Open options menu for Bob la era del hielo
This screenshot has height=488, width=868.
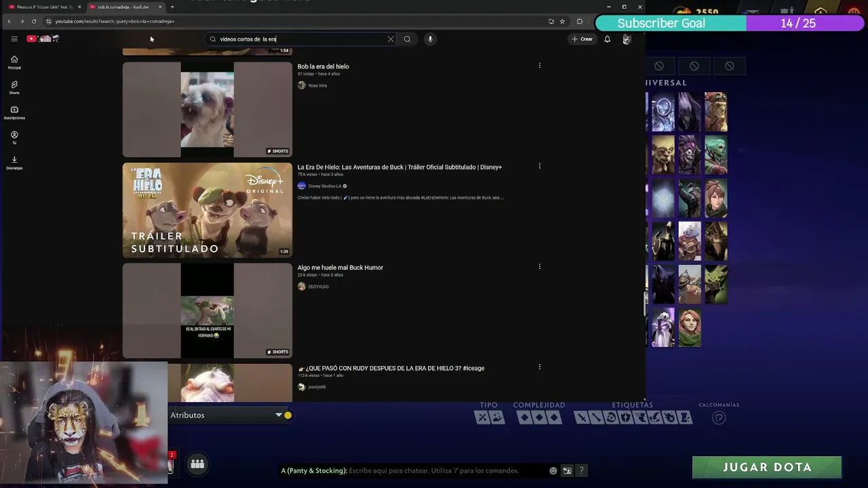pyautogui.click(x=540, y=66)
